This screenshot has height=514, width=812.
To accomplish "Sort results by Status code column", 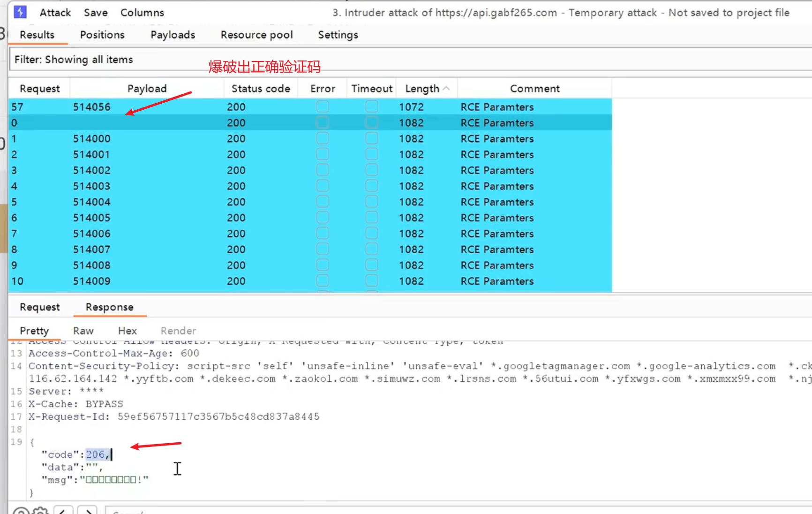I will (261, 89).
